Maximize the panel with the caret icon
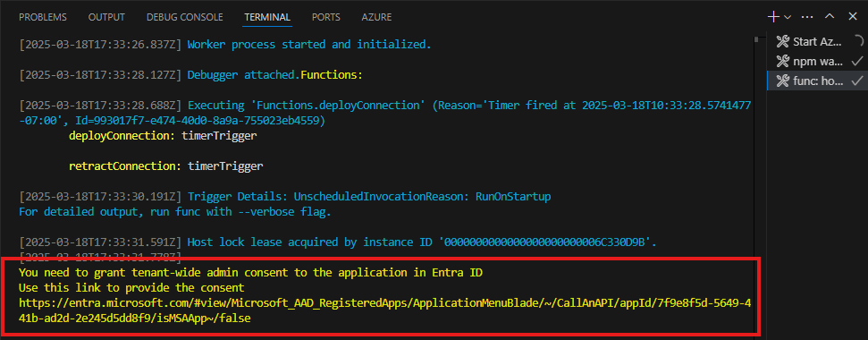The width and height of the screenshot is (868, 340). [x=830, y=17]
